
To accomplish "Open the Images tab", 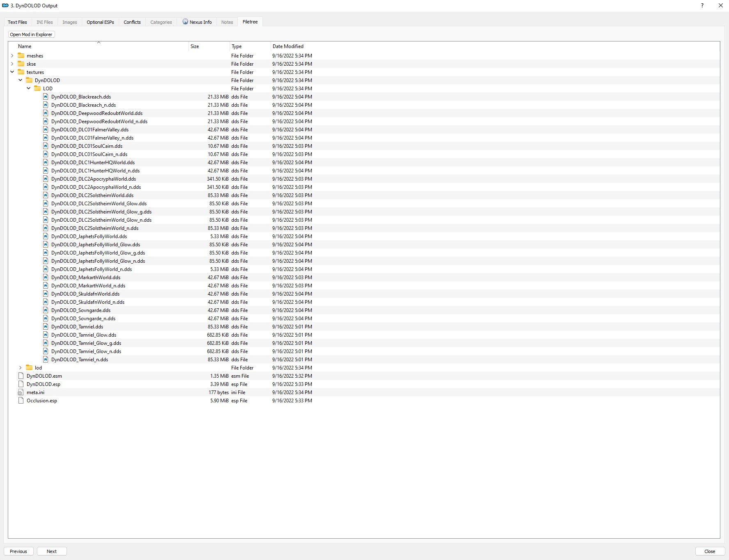I will point(70,22).
